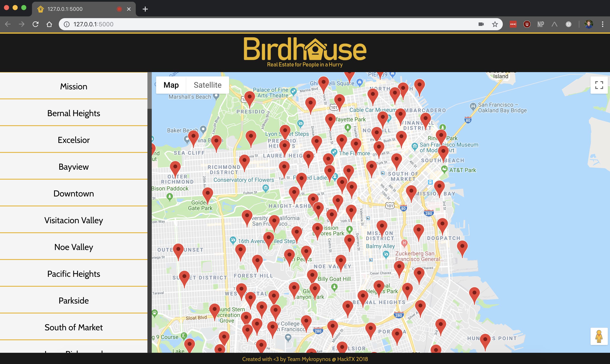Click the grey circular extension icon
610x364 pixels.
568,24
